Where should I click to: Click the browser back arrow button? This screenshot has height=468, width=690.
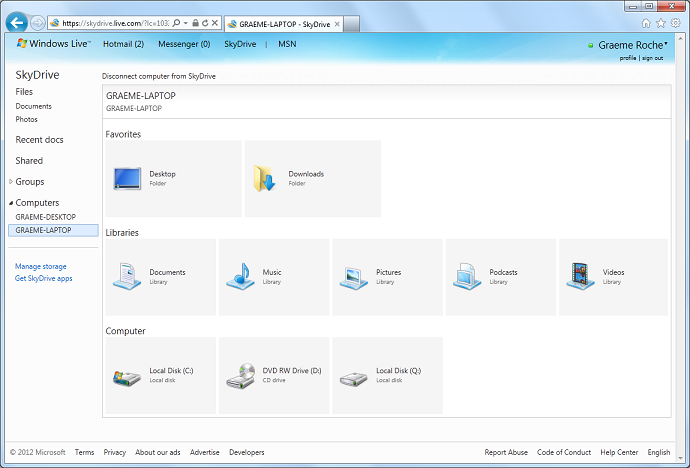[16, 22]
